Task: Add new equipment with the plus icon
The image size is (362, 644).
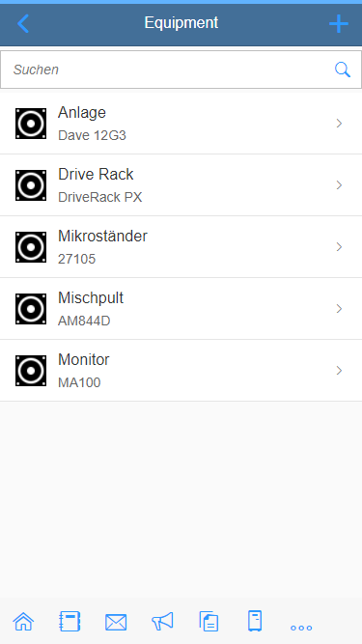Action: pyautogui.click(x=339, y=24)
